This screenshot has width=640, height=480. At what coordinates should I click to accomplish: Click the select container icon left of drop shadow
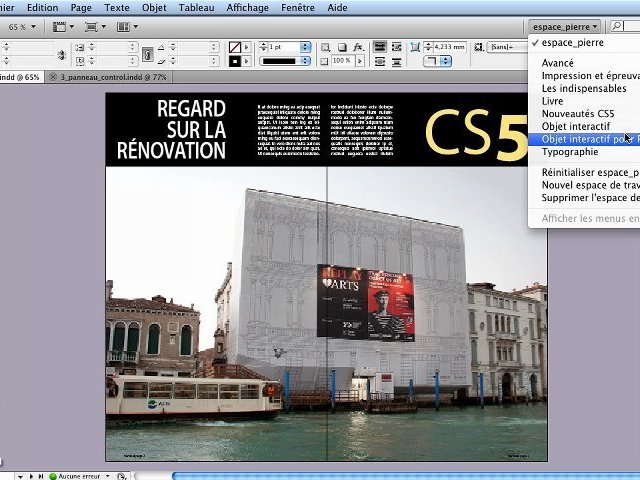[325, 47]
